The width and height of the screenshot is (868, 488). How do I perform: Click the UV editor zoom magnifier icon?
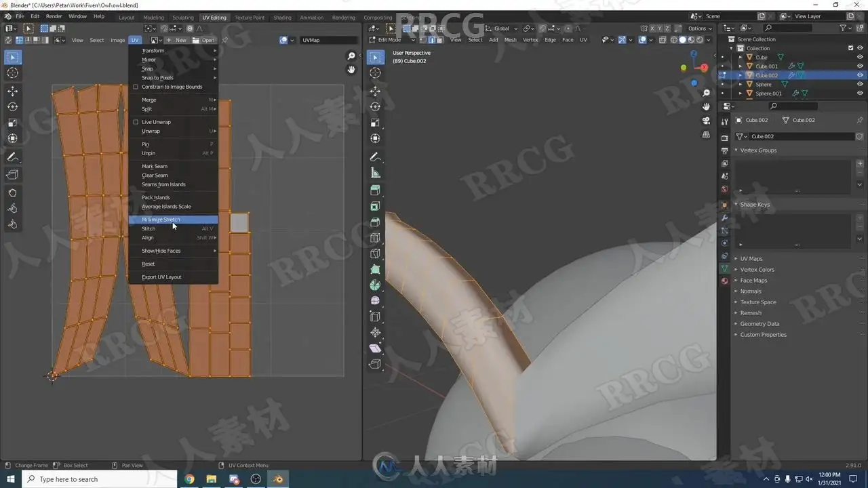pyautogui.click(x=351, y=56)
